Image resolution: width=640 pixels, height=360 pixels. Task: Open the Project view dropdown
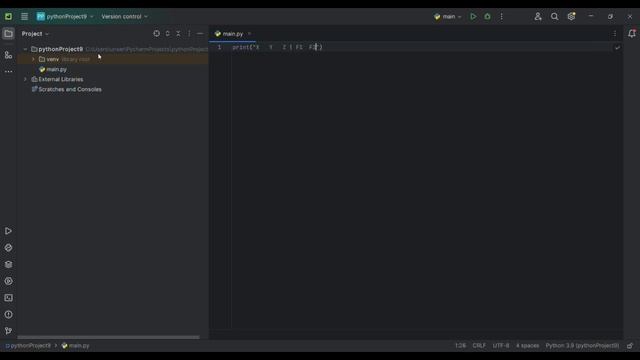coord(35,34)
